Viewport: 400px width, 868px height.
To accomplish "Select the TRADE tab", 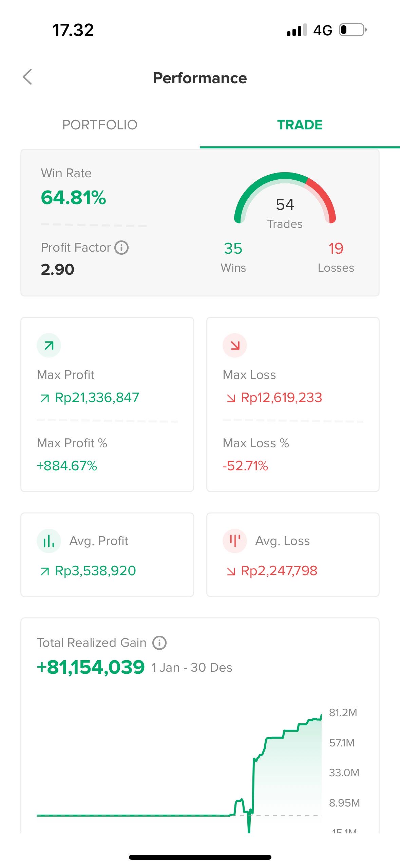I will pyautogui.click(x=300, y=125).
